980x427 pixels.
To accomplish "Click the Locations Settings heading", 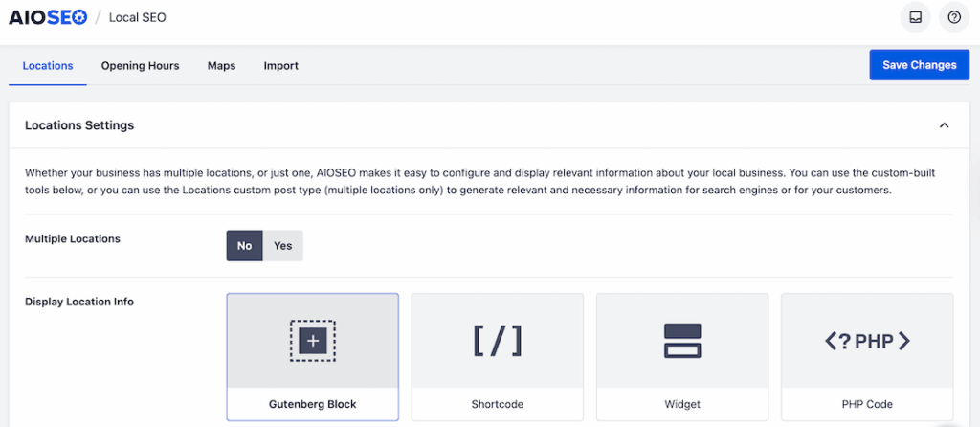I will tap(79, 125).
